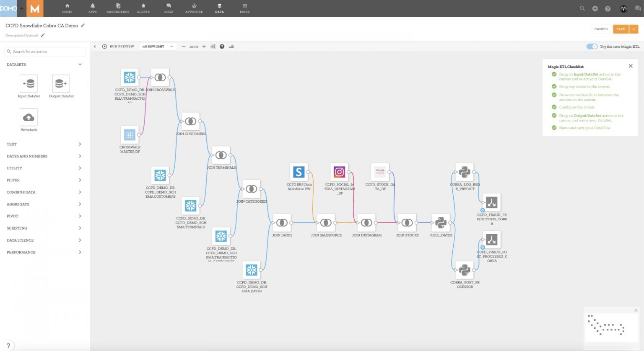Disable the Try the new Magic ETL toggle
Image resolution: width=644 pixels, height=351 pixels.
click(592, 47)
